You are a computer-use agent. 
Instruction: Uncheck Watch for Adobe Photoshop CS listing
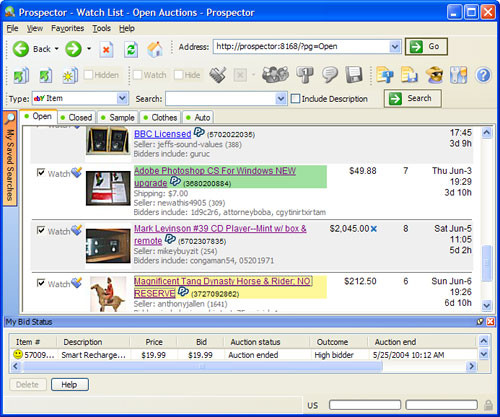(41, 172)
